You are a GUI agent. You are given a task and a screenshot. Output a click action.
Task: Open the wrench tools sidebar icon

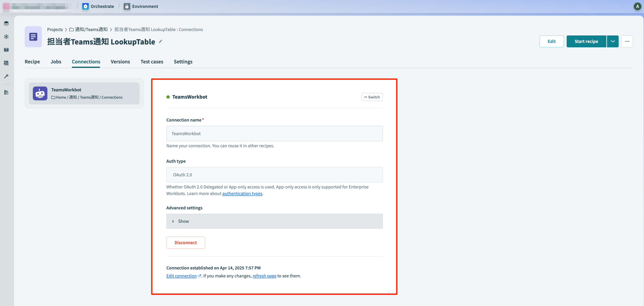pos(6,76)
